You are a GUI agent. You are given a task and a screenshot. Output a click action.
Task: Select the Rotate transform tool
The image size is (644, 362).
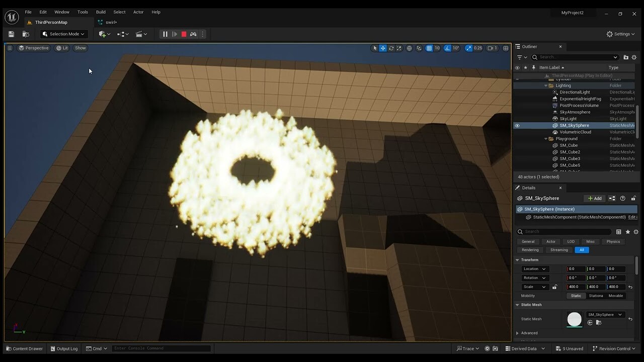pyautogui.click(x=391, y=48)
